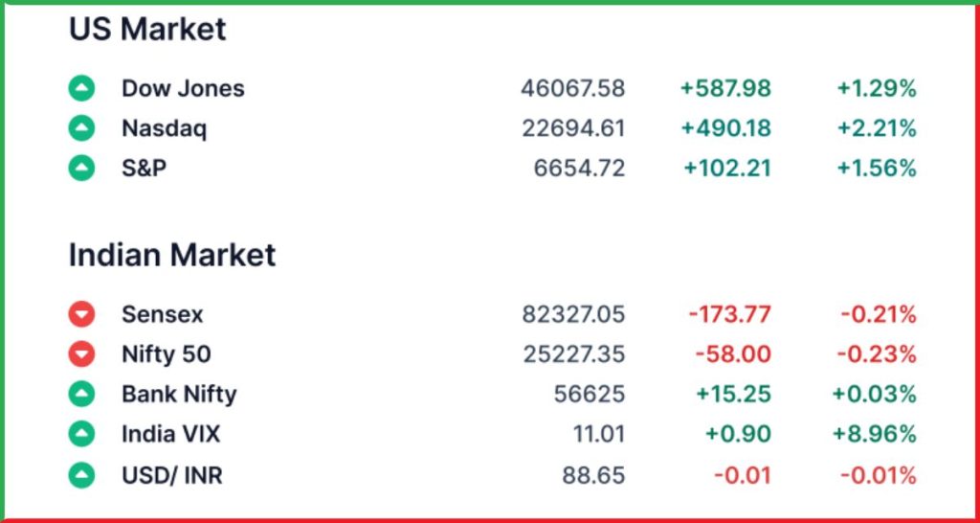Viewport: 980px width, 523px height.
Task: Click the green up arrow beside USD/ INR
Action: pyautogui.click(x=81, y=476)
